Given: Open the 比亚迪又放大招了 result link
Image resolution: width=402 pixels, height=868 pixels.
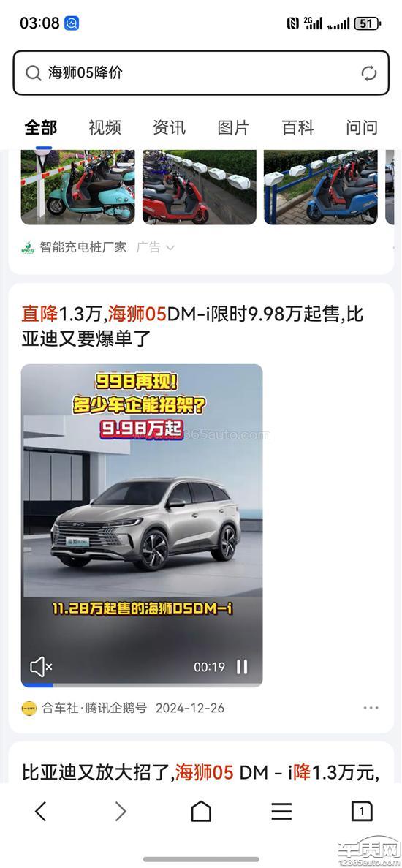Looking at the screenshot, I should click(200, 771).
